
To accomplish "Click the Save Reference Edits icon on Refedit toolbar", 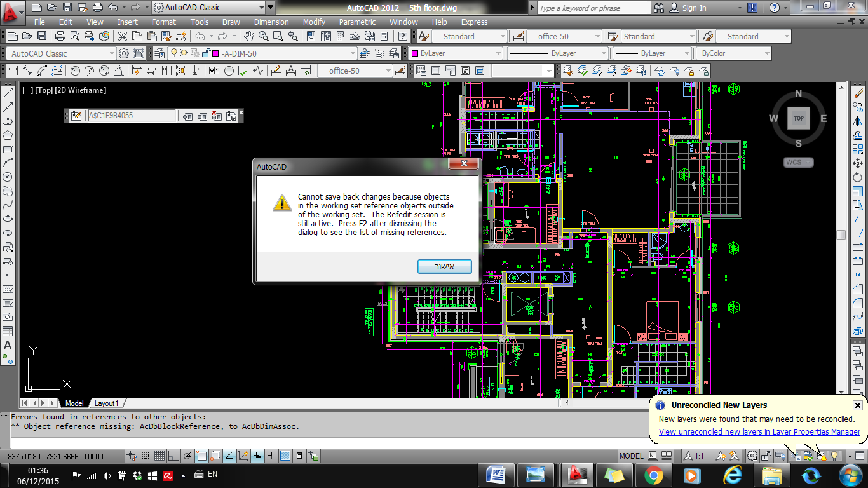I will (231, 116).
